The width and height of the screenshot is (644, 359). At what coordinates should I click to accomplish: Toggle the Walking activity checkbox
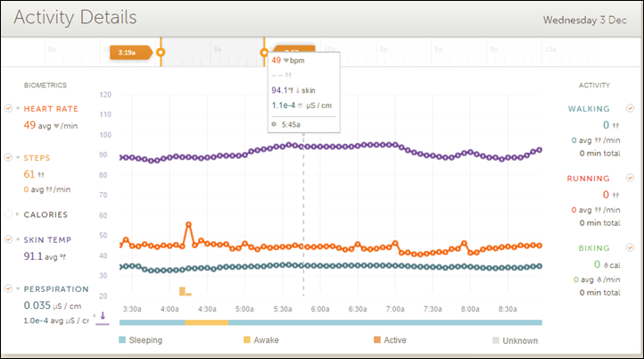pos(630,108)
